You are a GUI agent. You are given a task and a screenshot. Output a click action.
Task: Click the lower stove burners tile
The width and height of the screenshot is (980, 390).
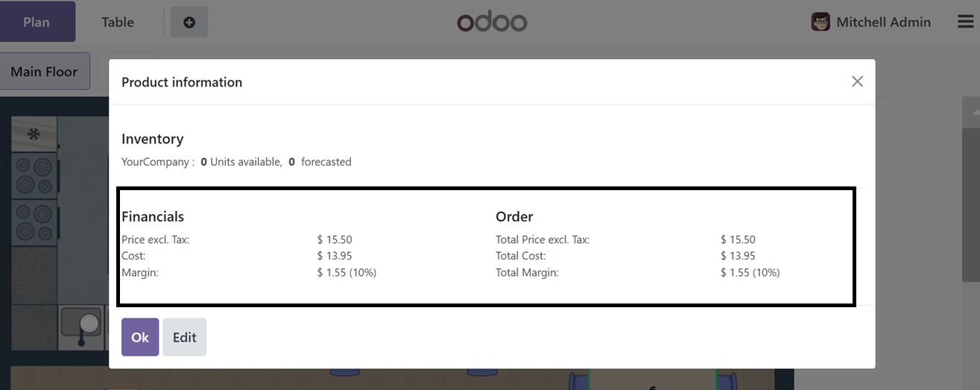tap(34, 222)
